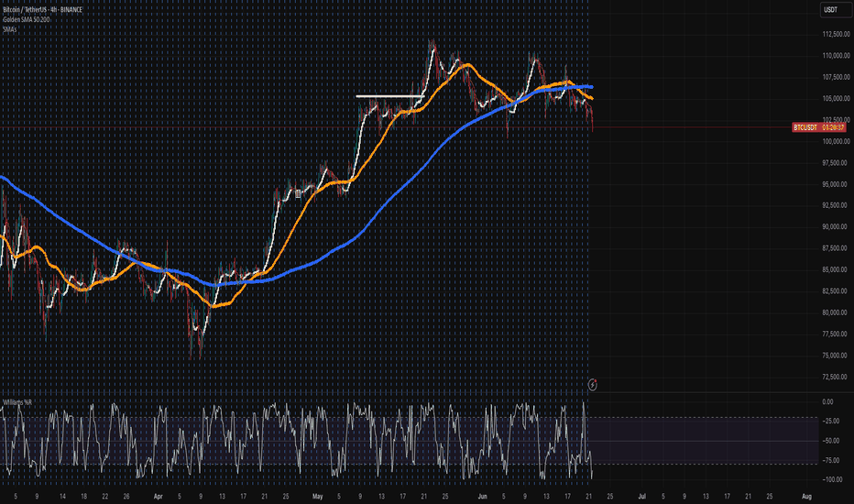
Task: Click the 75,000.00 price axis label
Action: tap(836, 356)
